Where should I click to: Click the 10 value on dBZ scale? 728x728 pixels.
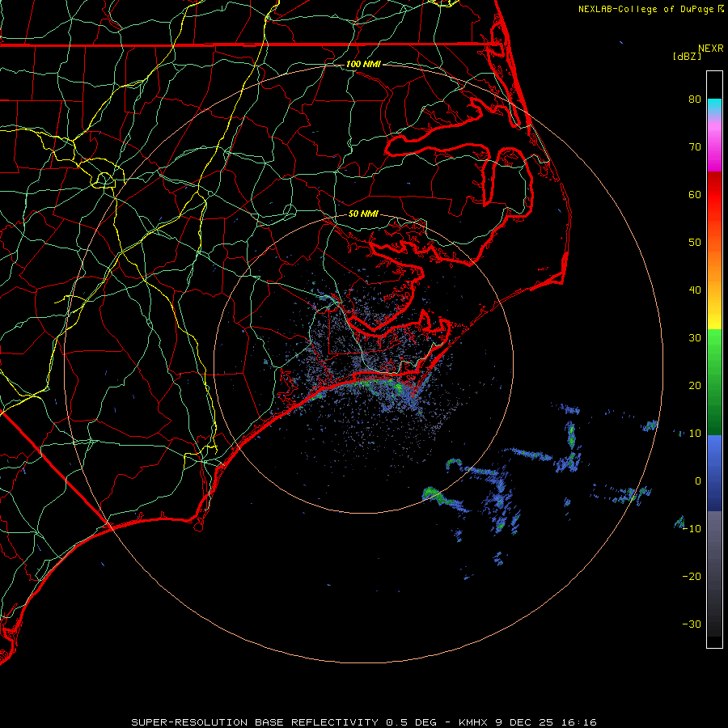pos(695,434)
